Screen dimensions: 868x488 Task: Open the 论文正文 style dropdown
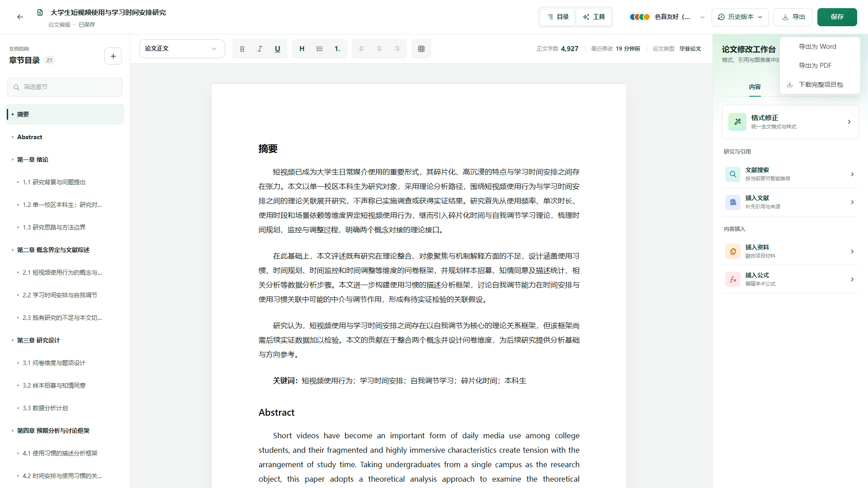point(182,49)
